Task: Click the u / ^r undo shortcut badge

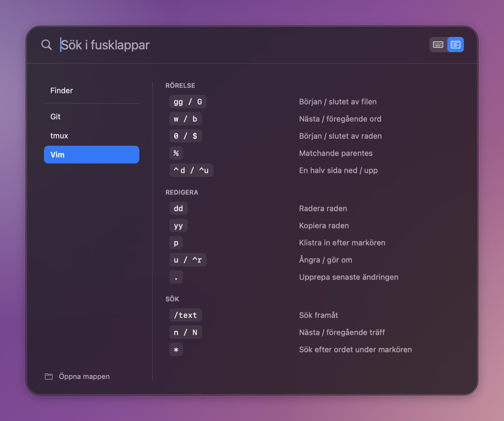Action: [x=188, y=260]
